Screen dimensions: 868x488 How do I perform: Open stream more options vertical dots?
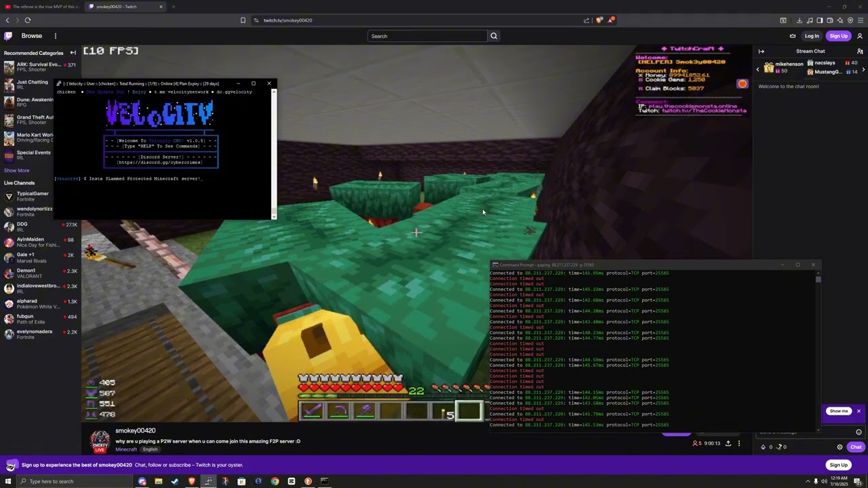pos(739,443)
